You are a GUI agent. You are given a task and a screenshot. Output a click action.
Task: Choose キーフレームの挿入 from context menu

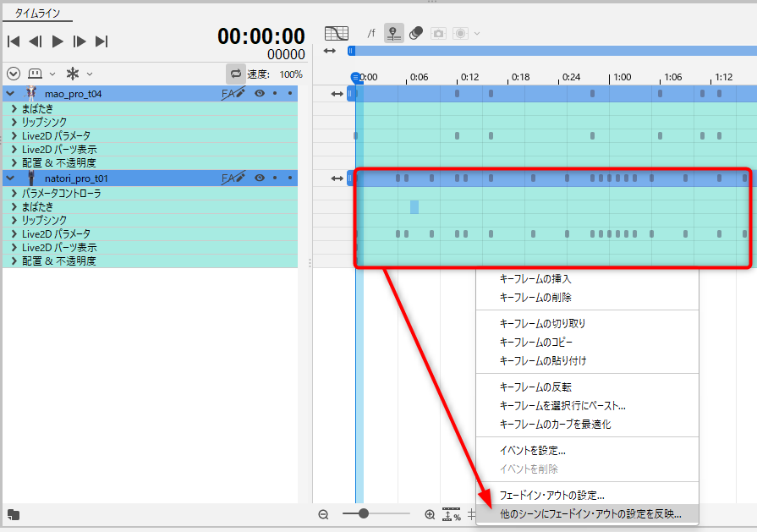[x=535, y=278]
